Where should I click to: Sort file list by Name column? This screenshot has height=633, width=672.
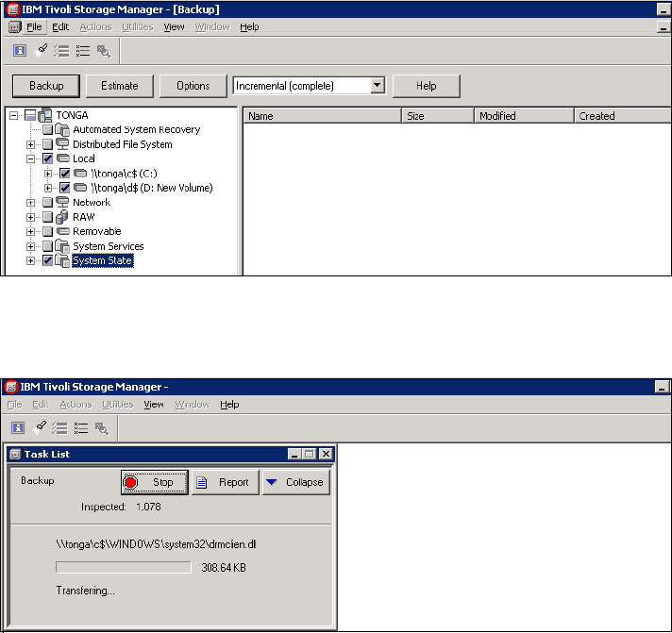(322, 116)
